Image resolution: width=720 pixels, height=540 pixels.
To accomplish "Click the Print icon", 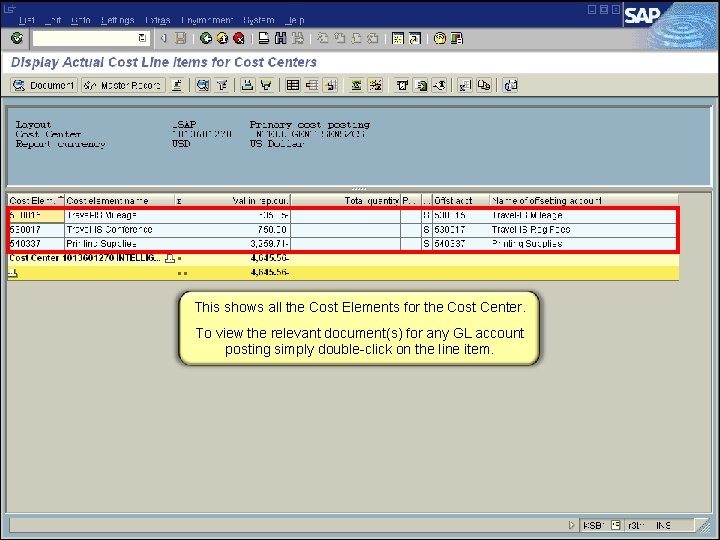I will click(264, 38).
